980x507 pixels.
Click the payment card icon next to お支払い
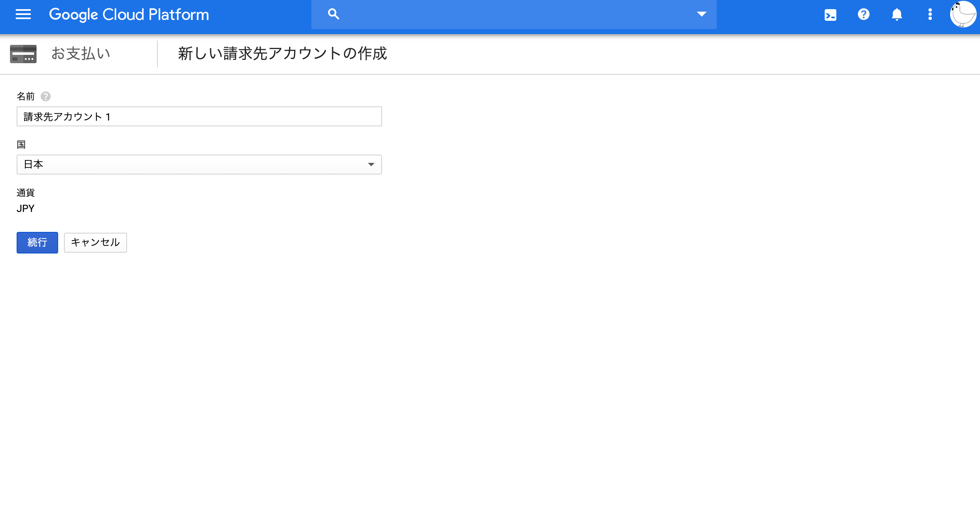[23, 53]
